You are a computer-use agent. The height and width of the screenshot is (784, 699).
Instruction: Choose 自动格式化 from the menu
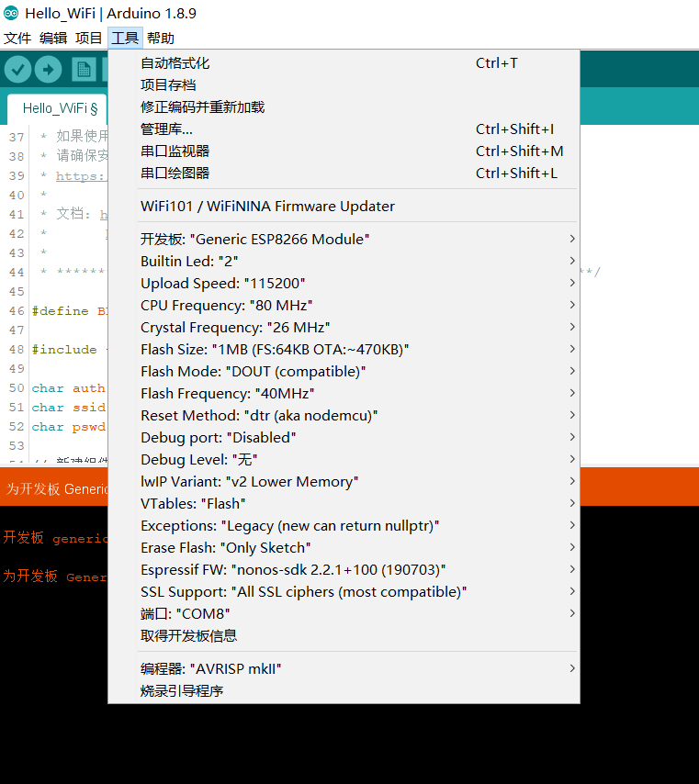pyautogui.click(x=344, y=63)
